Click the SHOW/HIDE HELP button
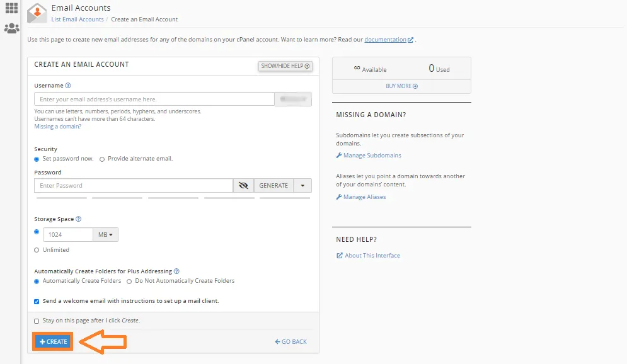Viewport: 627px width, 364px height. click(285, 66)
